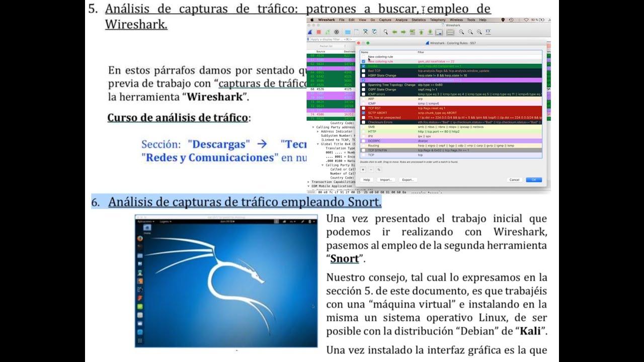Open the Statistics menu
The height and width of the screenshot is (362, 644).
pyautogui.click(x=419, y=20)
